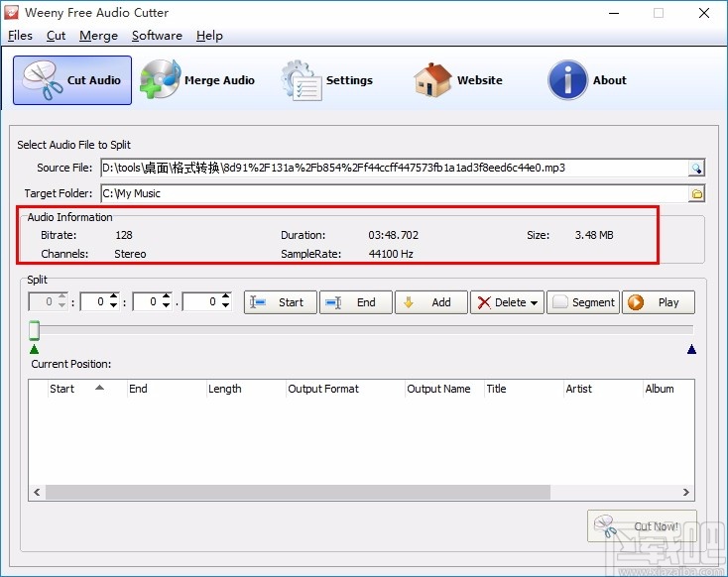The image size is (728, 577).
Task: Open the Merge menu
Action: coord(98,36)
